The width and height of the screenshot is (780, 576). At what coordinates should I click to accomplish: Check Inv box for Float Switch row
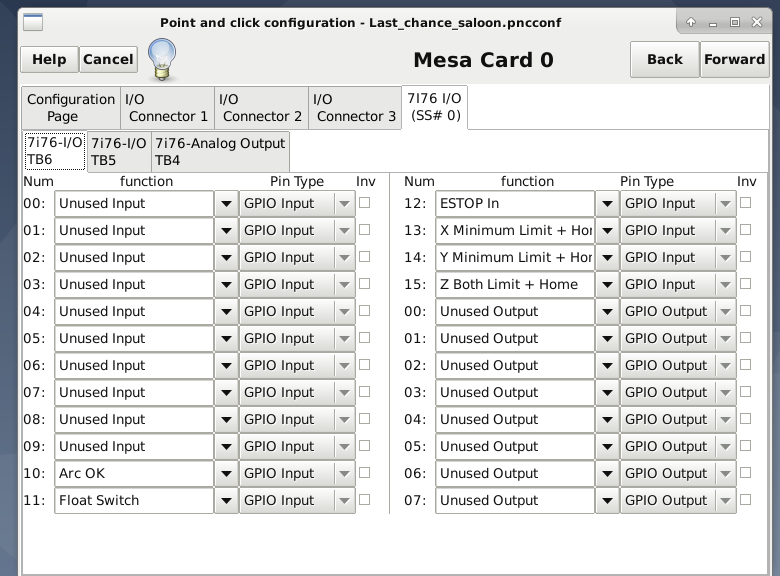coord(364,500)
